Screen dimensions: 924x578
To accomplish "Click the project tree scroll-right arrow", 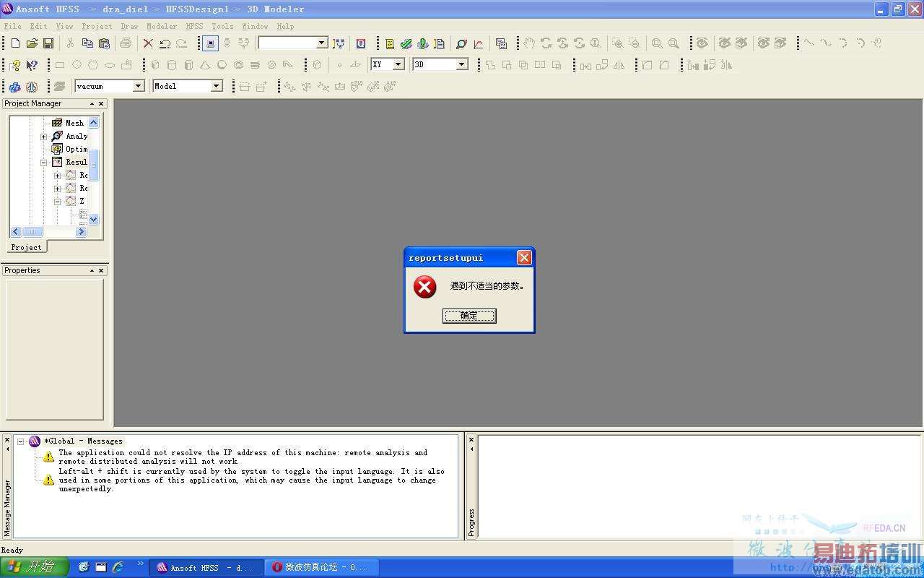I will click(x=81, y=232).
